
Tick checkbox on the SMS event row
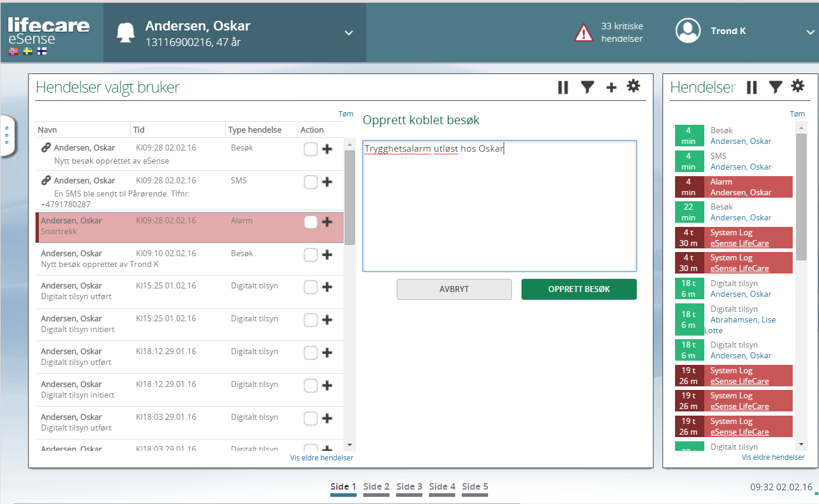tap(311, 182)
